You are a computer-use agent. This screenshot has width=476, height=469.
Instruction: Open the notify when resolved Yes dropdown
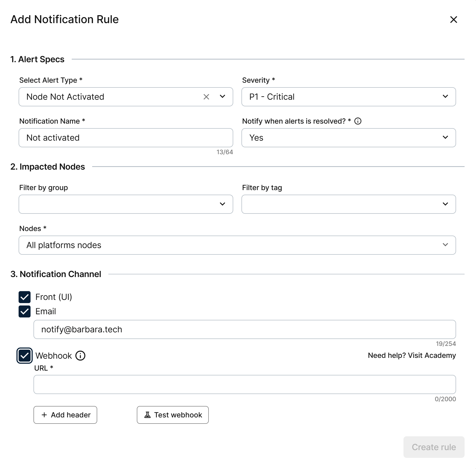348,138
